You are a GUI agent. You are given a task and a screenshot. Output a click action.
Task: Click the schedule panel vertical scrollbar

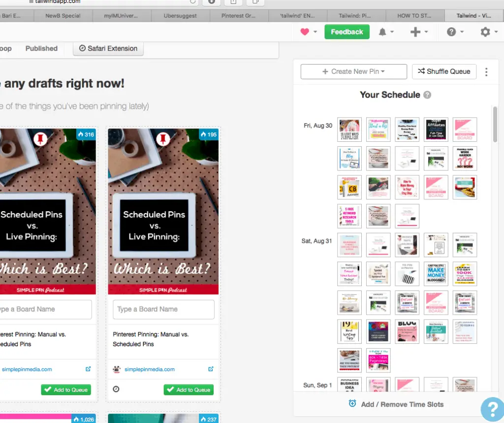coord(495,124)
